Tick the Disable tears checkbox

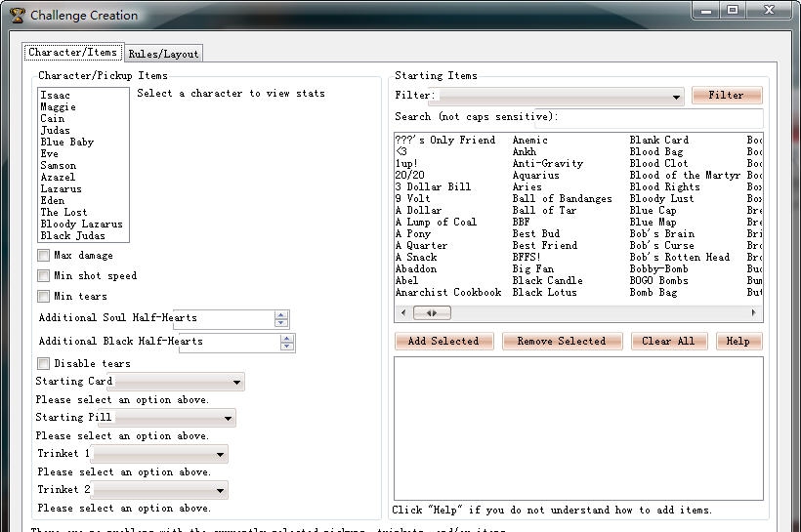click(x=44, y=364)
